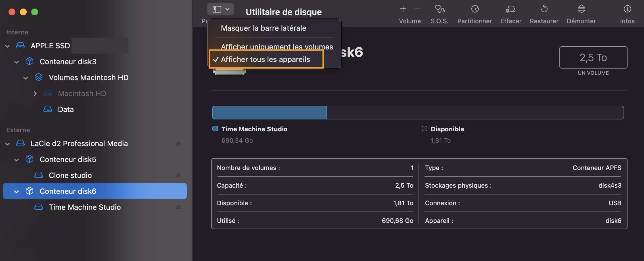Click the Restaurer restore icon
Viewport: 644px width, 261px height.
click(x=544, y=9)
